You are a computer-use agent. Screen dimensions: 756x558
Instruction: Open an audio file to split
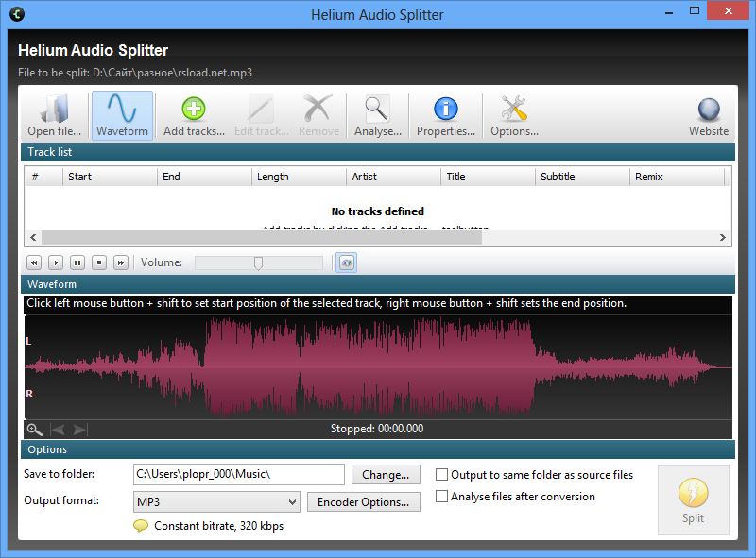coord(54,114)
